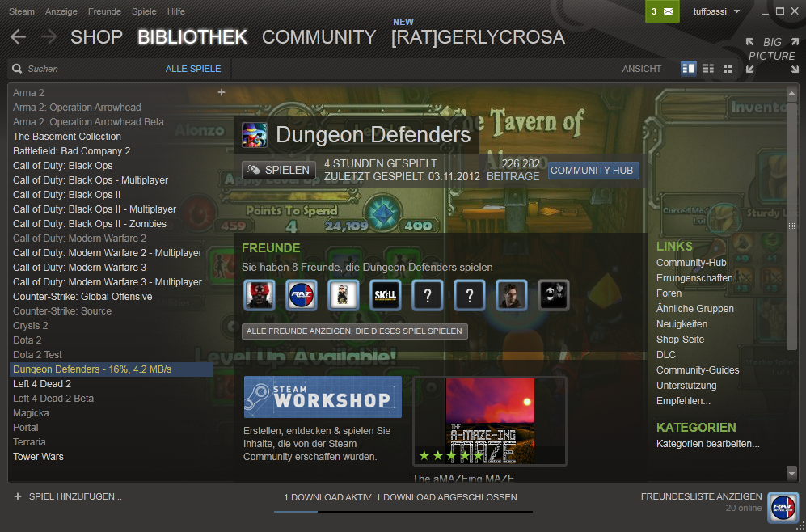The height and width of the screenshot is (532, 806).
Task: Open Community-Guides link
Action: click(698, 370)
